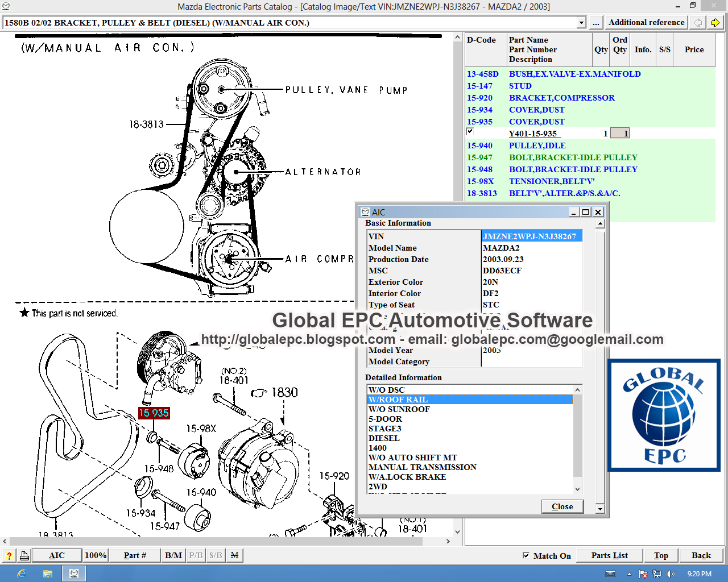Open the ellipsis browse button

595,23
